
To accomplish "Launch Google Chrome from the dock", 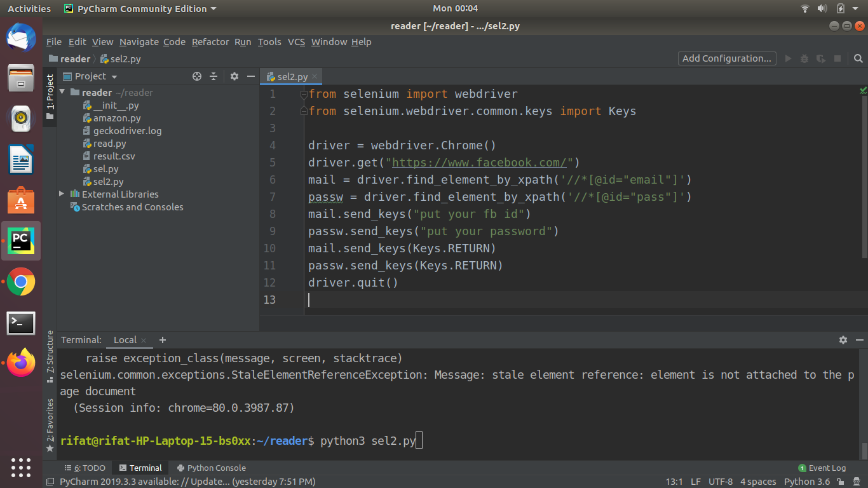I will click(21, 282).
